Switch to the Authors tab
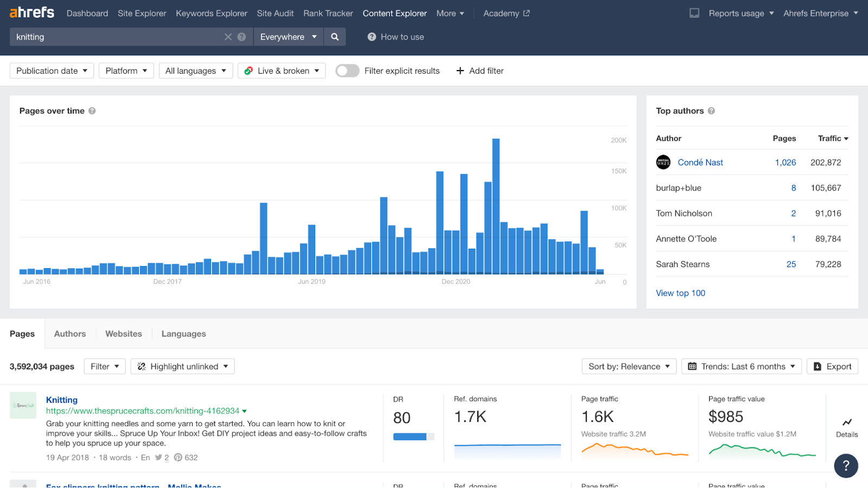 point(70,334)
